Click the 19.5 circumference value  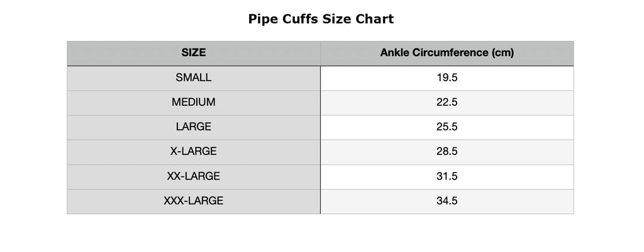447,78
